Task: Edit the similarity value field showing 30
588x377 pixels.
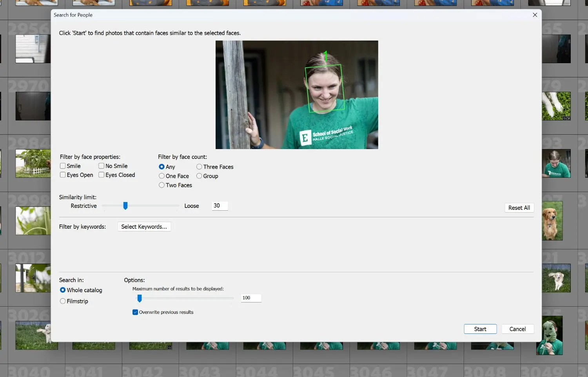Action: click(220, 206)
